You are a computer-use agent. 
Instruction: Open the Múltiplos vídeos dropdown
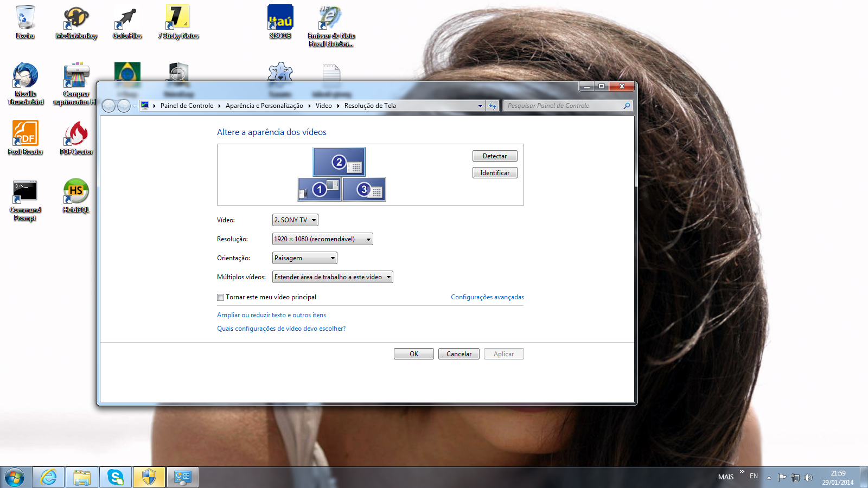[333, 277]
